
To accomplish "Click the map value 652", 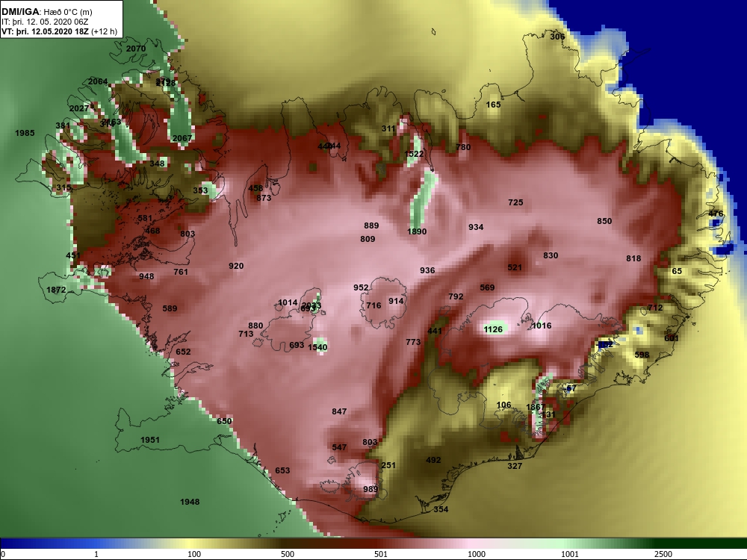I will tap(184, 352).
